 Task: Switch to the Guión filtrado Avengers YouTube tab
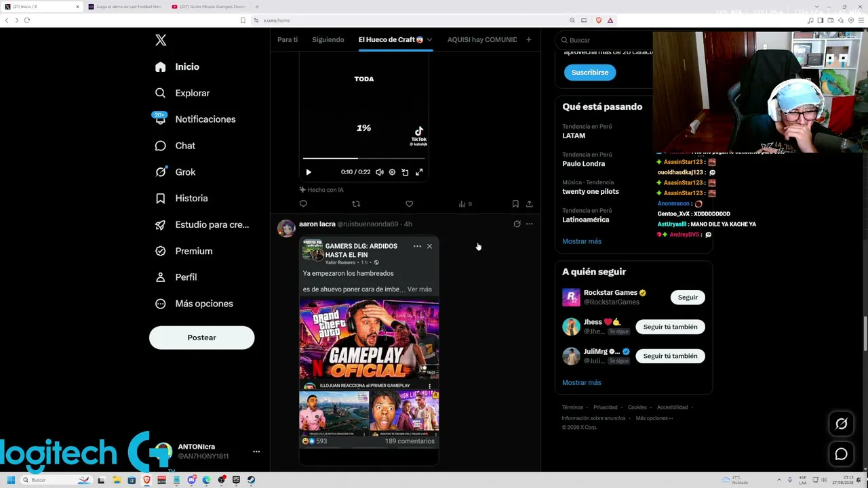click(x=209, y=7)
